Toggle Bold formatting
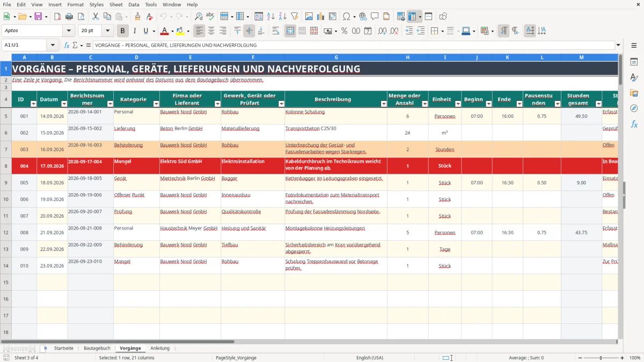The width and height of the screenshot is (644, 362). point(123,31)
